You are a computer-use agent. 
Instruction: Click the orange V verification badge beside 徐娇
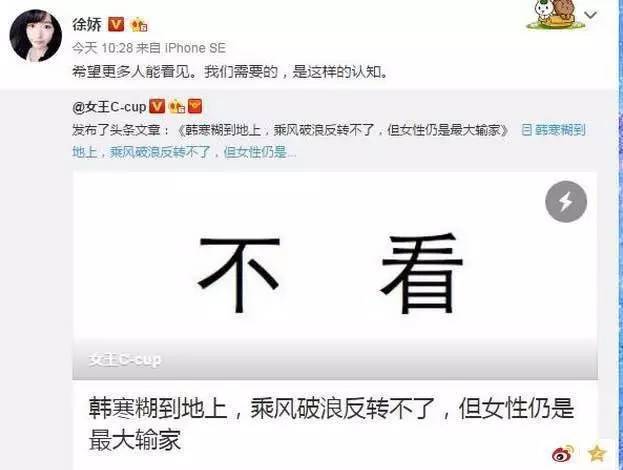pyautogui.click(x=116, y=25)
